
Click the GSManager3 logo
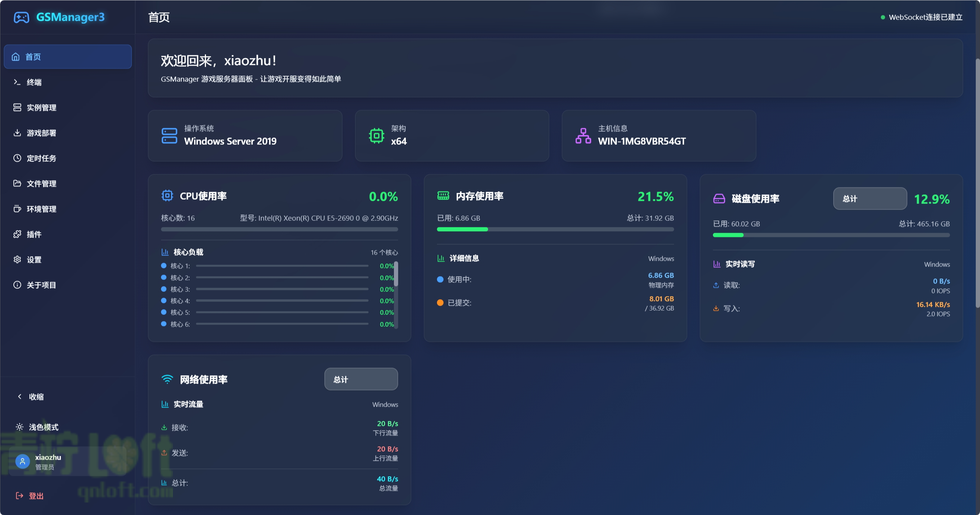pyautogui.click(x=60, y=17)
